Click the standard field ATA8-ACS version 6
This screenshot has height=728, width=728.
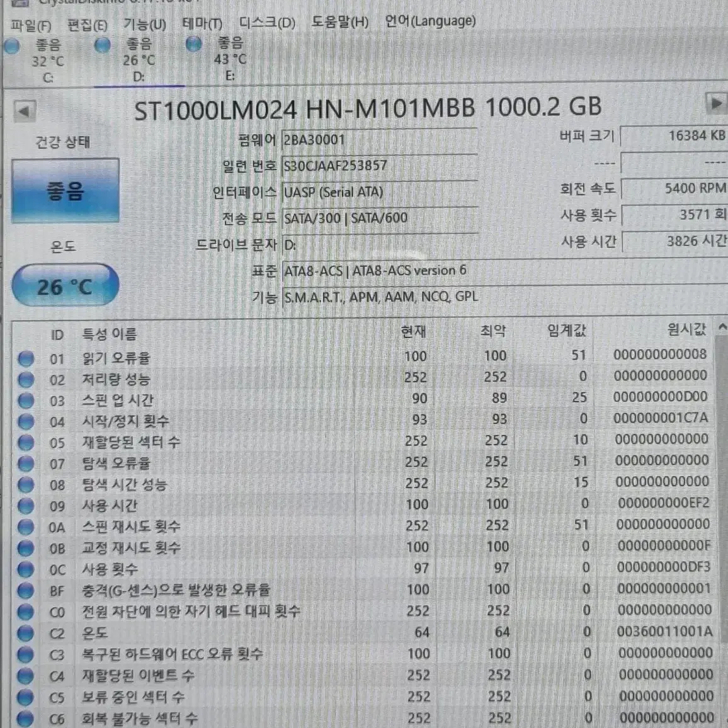(x=504, y=271)
